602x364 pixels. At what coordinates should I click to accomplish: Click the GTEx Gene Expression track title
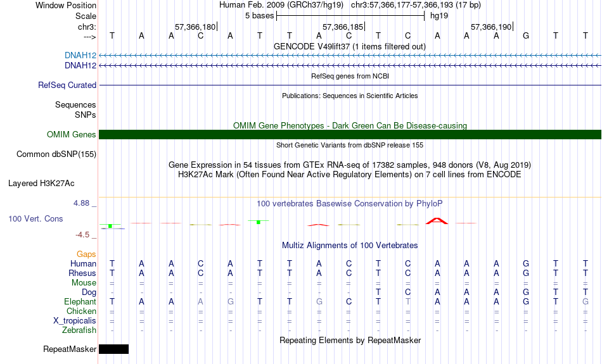(350, 165)
